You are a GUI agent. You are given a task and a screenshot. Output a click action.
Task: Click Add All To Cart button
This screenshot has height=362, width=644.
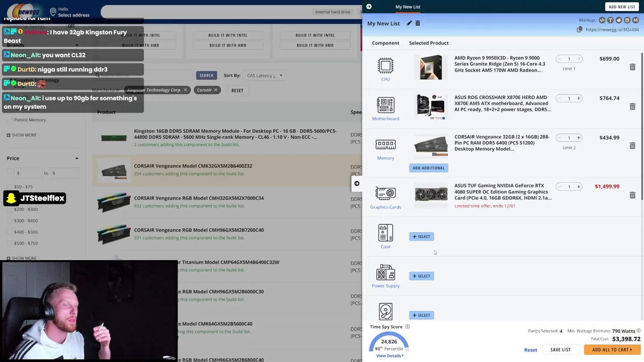(x=612, y=350)
